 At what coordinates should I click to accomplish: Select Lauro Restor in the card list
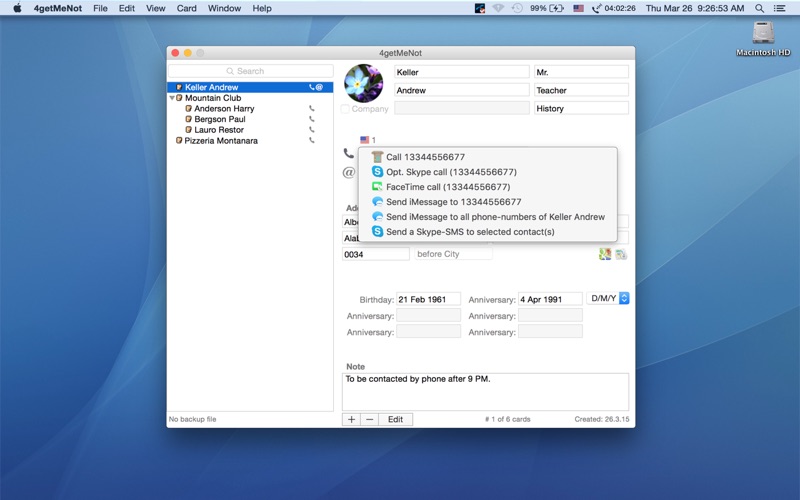click(219, 130)
